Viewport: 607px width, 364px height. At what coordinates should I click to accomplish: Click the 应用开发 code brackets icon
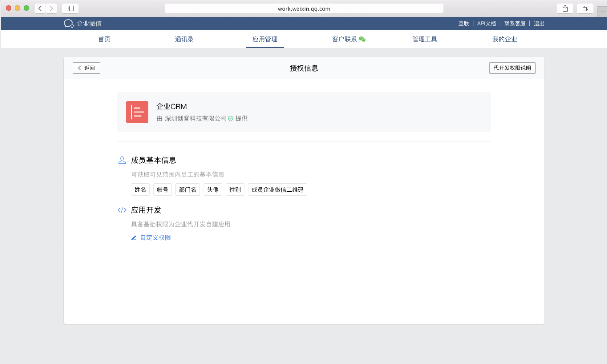click(x=122, y=210)
